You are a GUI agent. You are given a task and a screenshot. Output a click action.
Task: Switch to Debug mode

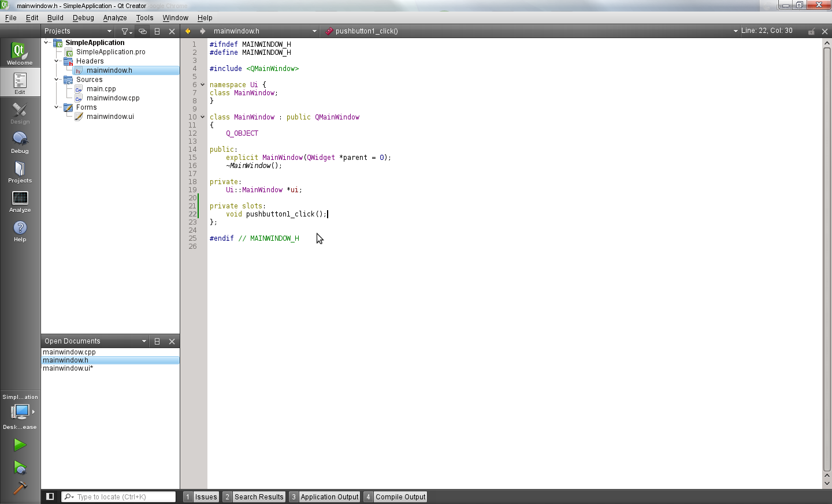pyautogui.click(x=20, y=141)
